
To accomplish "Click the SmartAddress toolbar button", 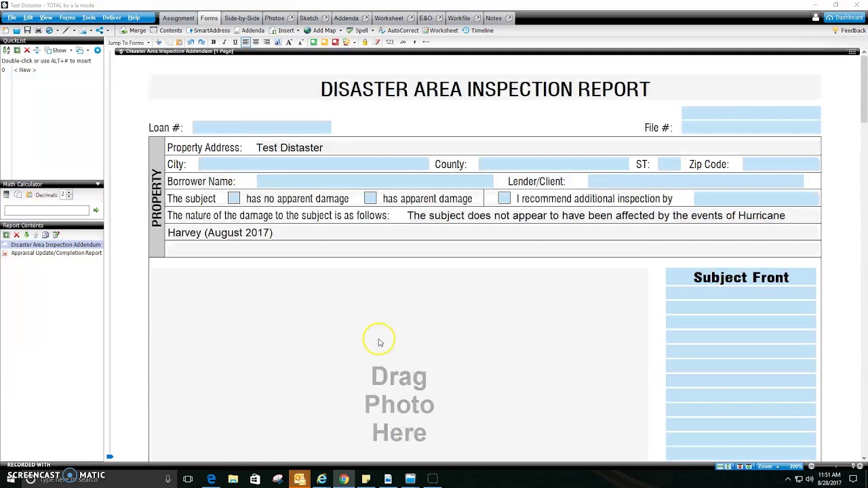I will pos(210,30).
